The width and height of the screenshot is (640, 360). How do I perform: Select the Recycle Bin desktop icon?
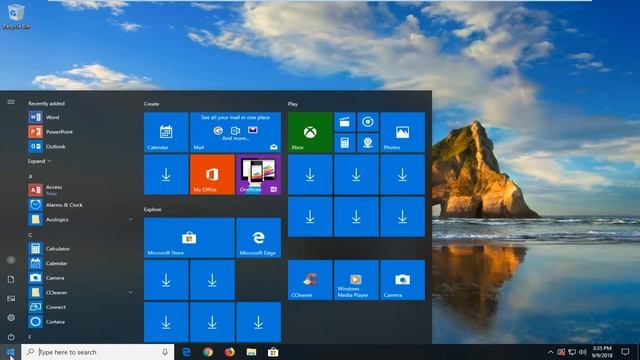[16, 16]
